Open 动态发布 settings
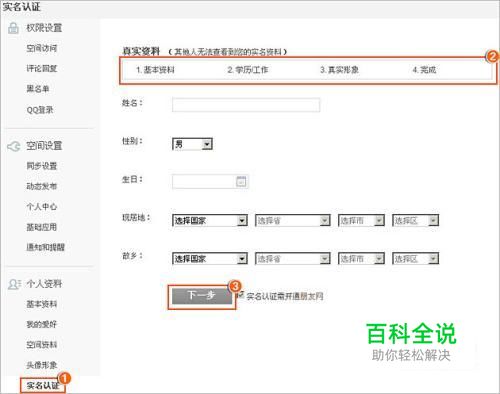Screen dimensions: 500x394 click(42, 186)
